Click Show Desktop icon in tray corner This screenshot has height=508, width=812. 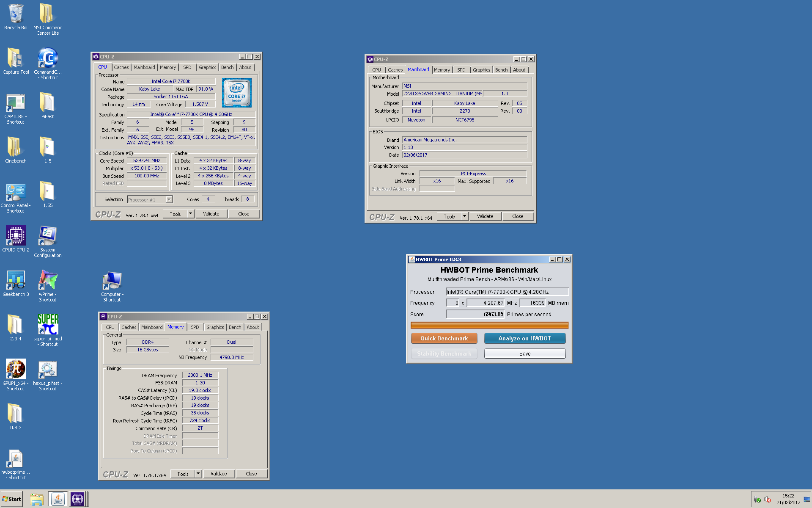[x=807, y=500]
